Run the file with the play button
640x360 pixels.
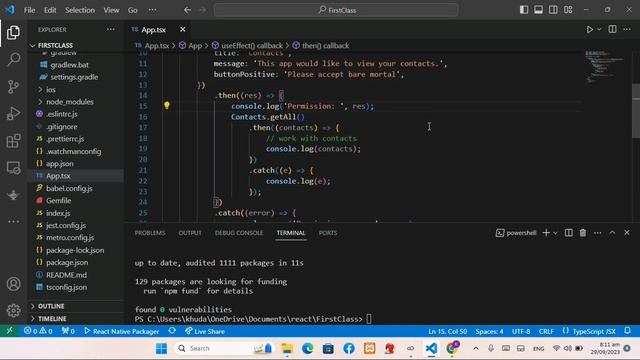click(590, 29)
